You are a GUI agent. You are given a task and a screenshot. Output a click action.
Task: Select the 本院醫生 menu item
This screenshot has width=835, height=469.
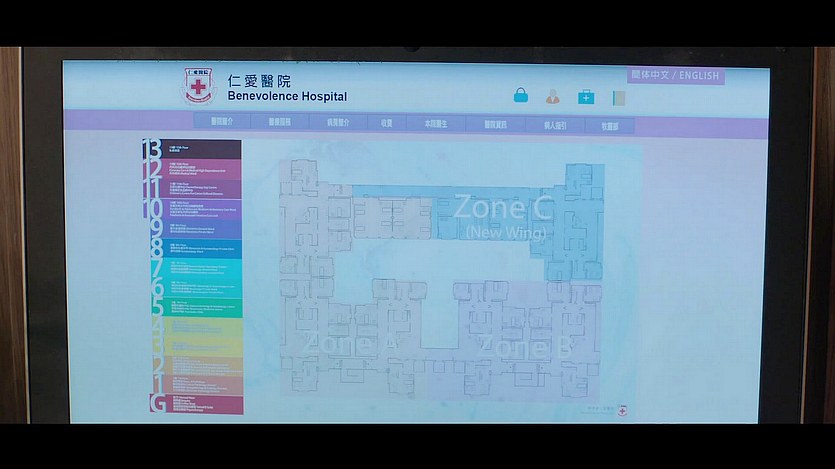[x=436, y=124]
